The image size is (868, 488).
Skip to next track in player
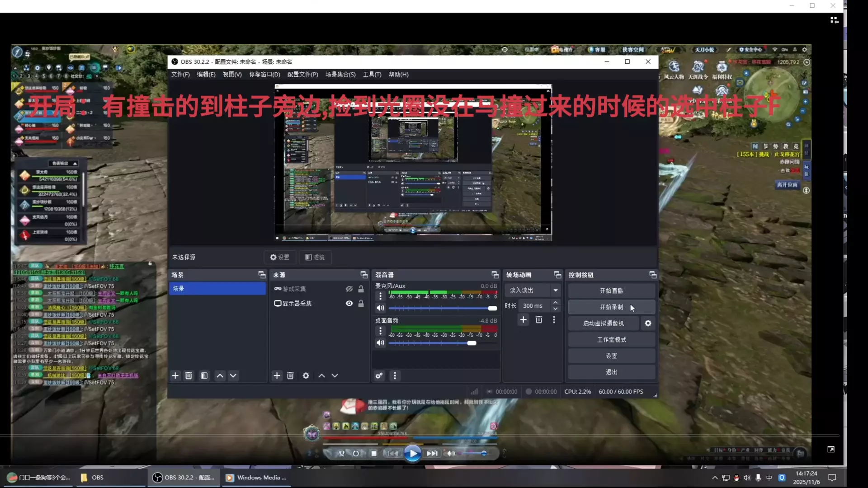tap(432, 453)
